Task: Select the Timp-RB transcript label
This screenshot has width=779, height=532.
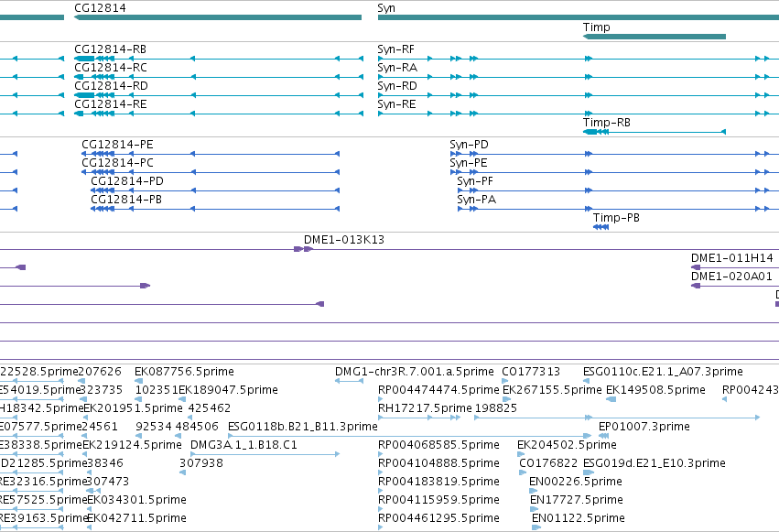Action: click(x=607, y=123)
